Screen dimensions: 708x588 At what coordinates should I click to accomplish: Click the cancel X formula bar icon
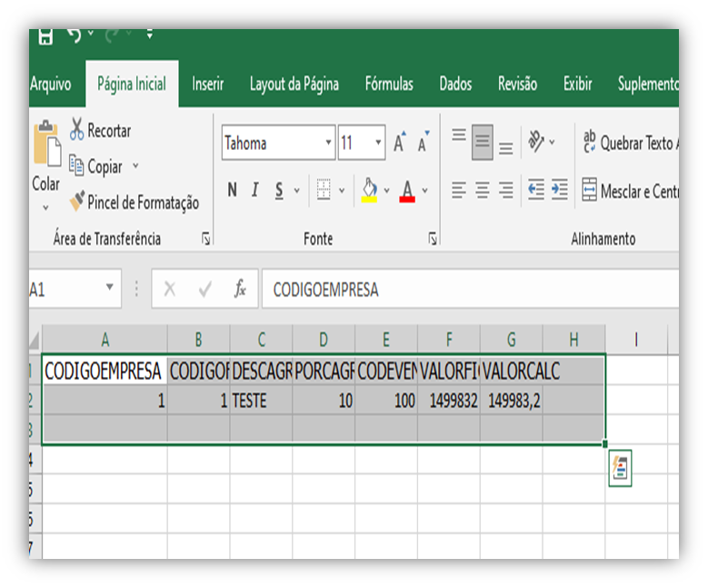[x=170, y=289]
